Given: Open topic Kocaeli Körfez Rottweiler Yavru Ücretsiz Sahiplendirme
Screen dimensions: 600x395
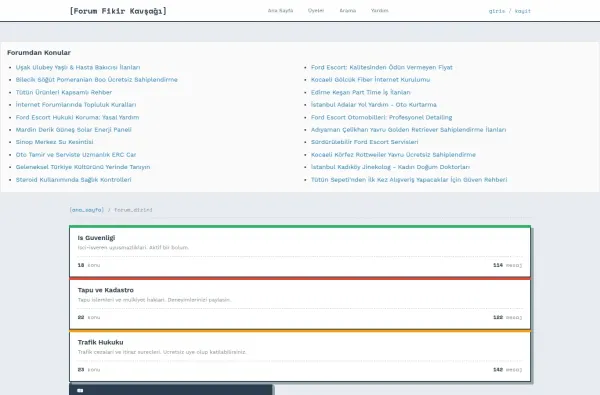Looking at the screenshot, I should coord(393,155).
